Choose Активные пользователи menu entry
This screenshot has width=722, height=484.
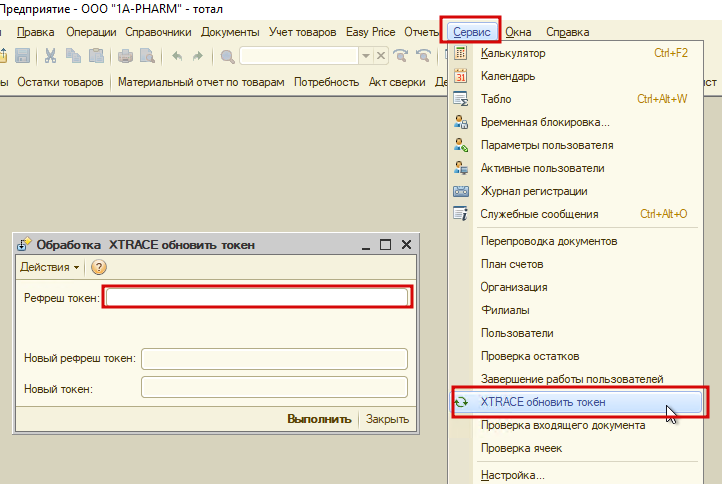pos(576,168)
